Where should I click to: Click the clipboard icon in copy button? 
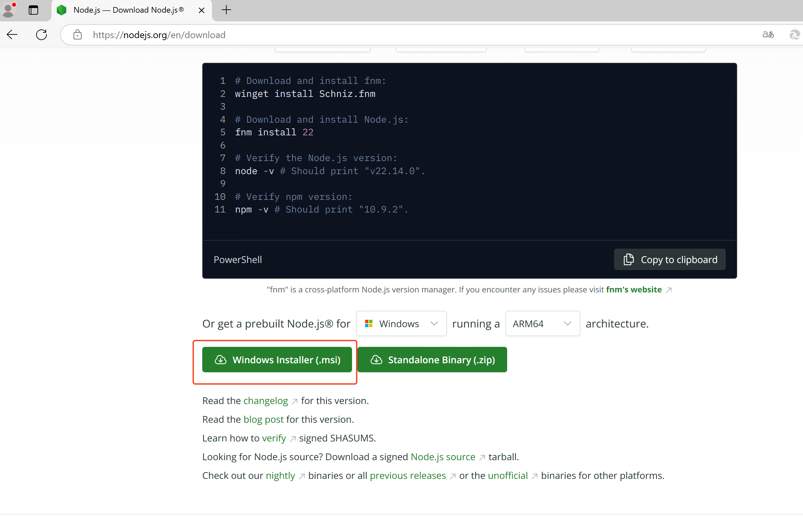click(x=628, y=260)
